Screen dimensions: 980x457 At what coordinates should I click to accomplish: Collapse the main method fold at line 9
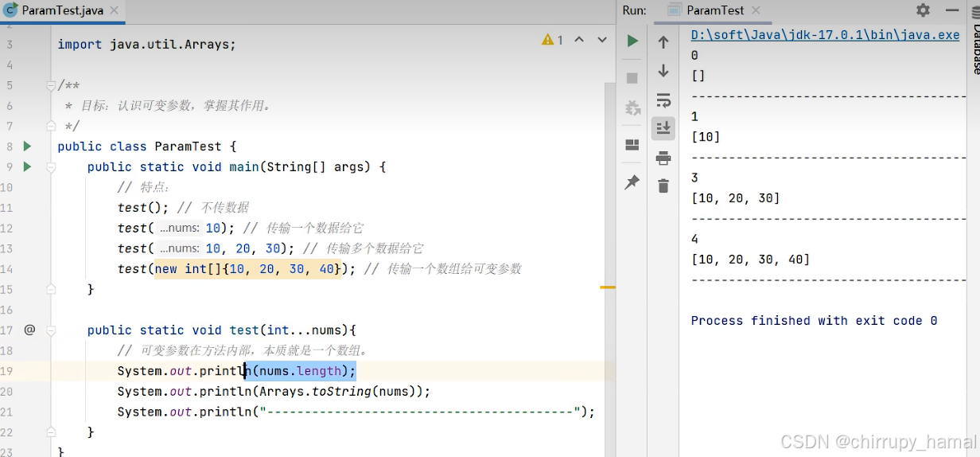pyautogui.click(x=51, y=167)
